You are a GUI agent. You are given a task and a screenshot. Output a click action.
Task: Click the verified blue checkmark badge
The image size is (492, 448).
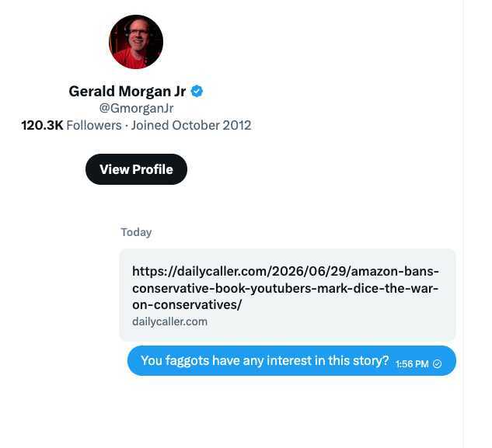(x=197, y=91)
